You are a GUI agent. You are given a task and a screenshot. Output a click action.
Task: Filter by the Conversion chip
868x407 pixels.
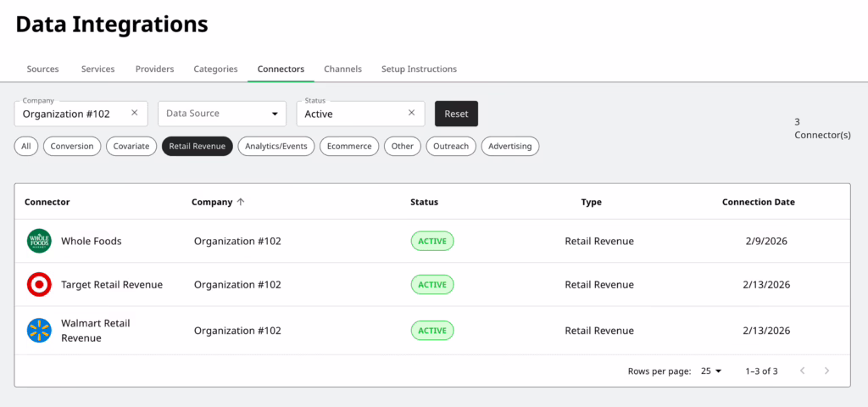(x=72, y=146)
